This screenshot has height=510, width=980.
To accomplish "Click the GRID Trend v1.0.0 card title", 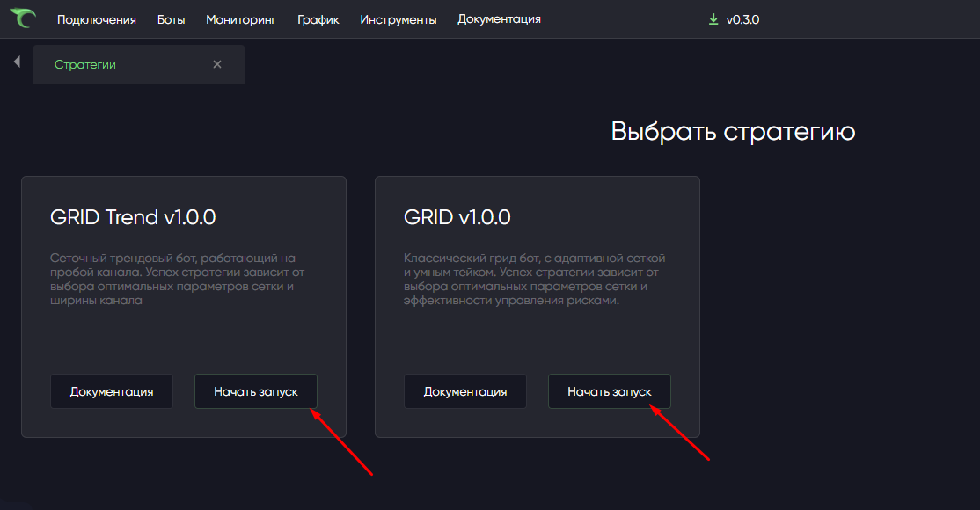I will point(133,217).
